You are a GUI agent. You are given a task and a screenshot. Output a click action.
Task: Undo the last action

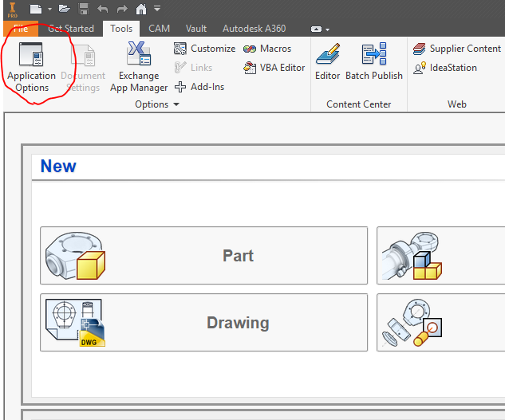103,9
